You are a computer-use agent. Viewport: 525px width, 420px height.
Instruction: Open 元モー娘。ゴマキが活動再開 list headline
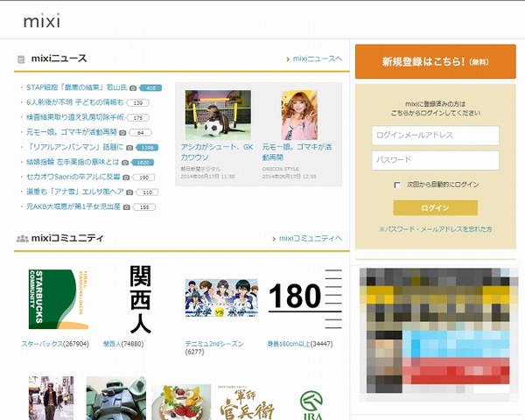coord(72,132)
